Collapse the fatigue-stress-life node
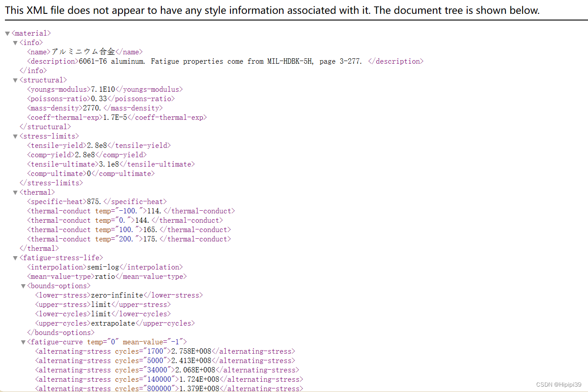The height and width of the screenshot is (392, 588). point(15,258)
